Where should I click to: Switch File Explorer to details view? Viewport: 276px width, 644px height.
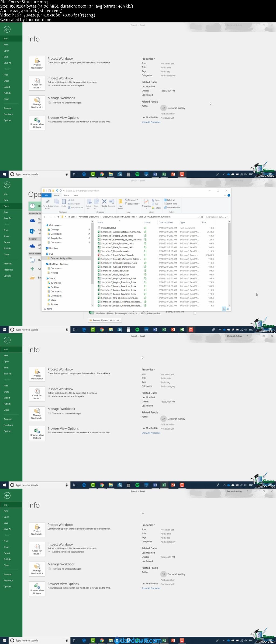click(x=224, y=309)
